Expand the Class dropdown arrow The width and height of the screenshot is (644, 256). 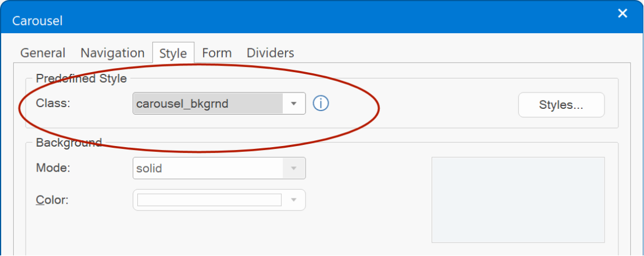click(294, 104)
